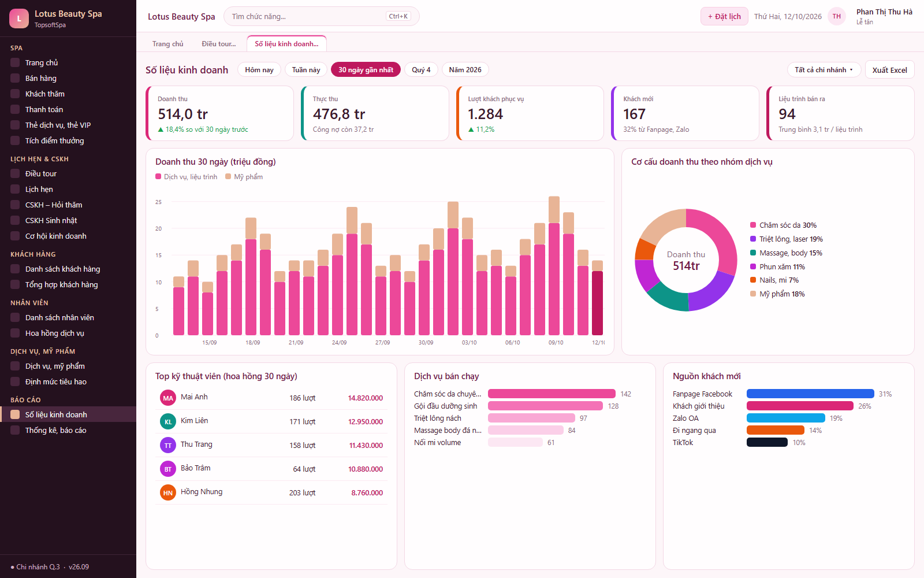The height and width of the screenshot is (578, 924).
Task: Click Hồng Nhung's 203 lượt count
Action: tap(302, 492)
